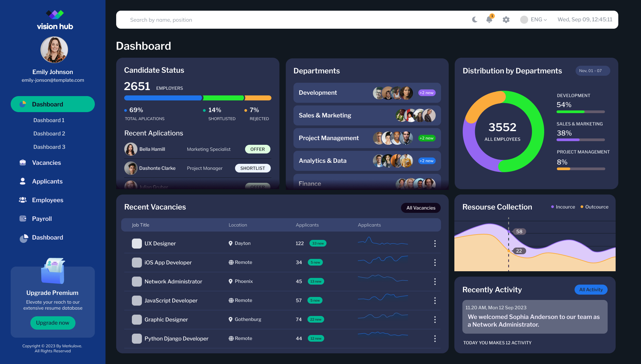Click the Vacancies briefcase icon
This screenshot has height=364, width=641.
[23, 162]
